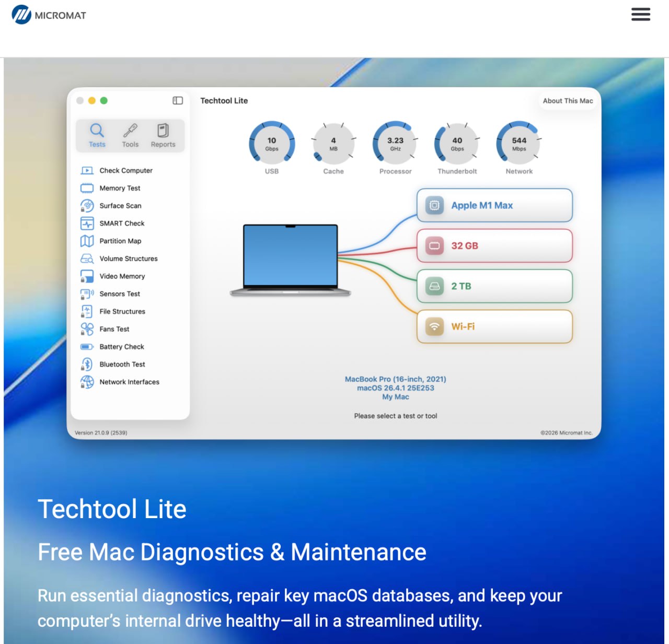Click the Video Memory icon
669x644 pixels.
pyautogui.click(x=87, y=276)
